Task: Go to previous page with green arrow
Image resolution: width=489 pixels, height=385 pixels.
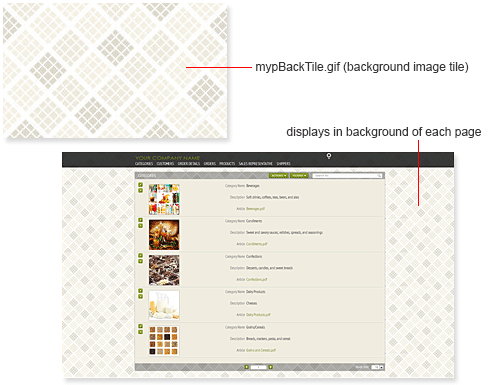Action: click(x=247, y=367)
